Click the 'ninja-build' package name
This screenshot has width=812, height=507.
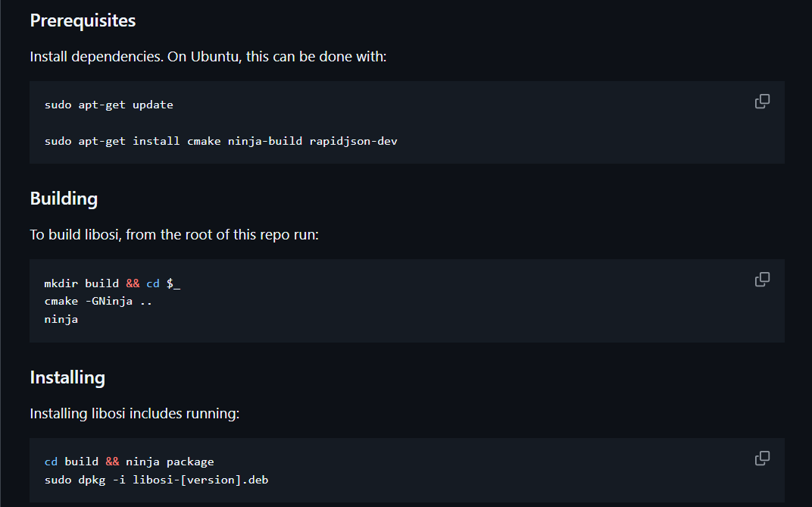tap(264, 141)
